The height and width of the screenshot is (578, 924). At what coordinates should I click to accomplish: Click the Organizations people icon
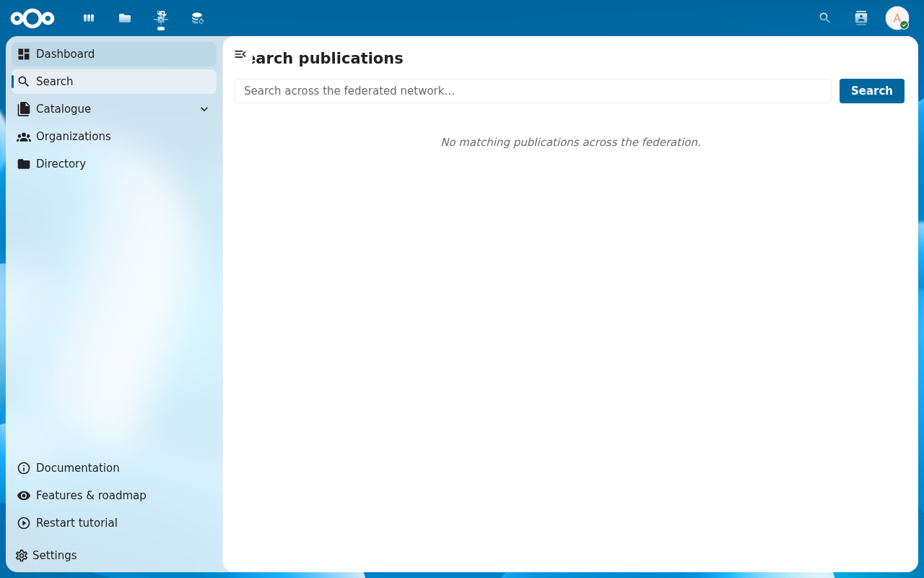tap(24, 137)
